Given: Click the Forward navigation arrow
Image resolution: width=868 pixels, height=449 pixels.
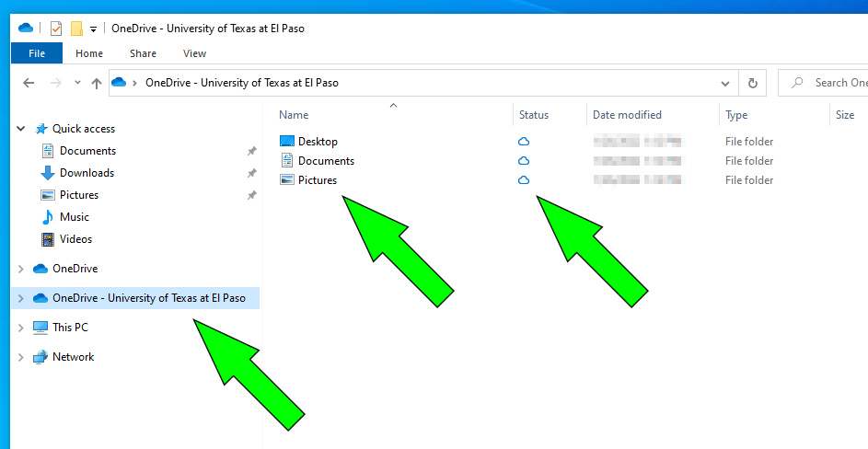Looking at the screenshot, I should [56, 83].
